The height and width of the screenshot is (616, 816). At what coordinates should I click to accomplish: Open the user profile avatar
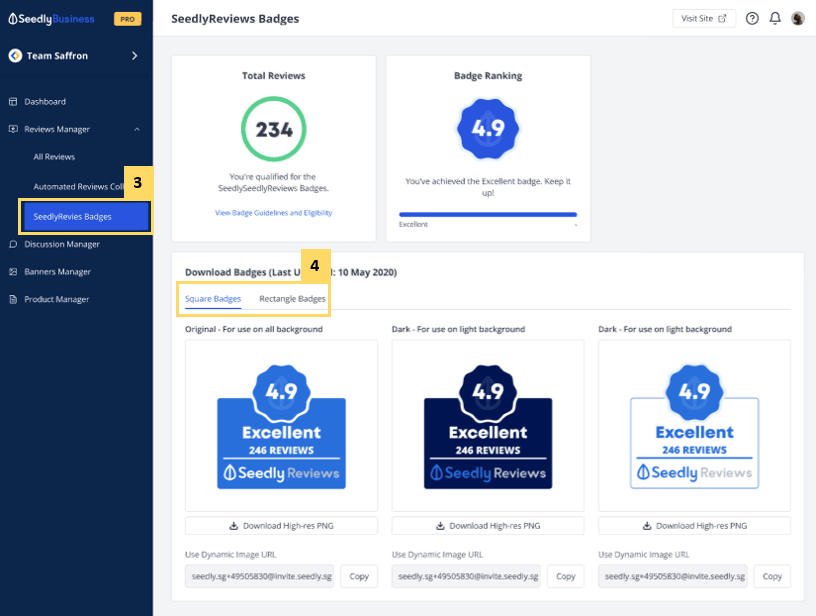pyautogui.click(x=797, y=18)
